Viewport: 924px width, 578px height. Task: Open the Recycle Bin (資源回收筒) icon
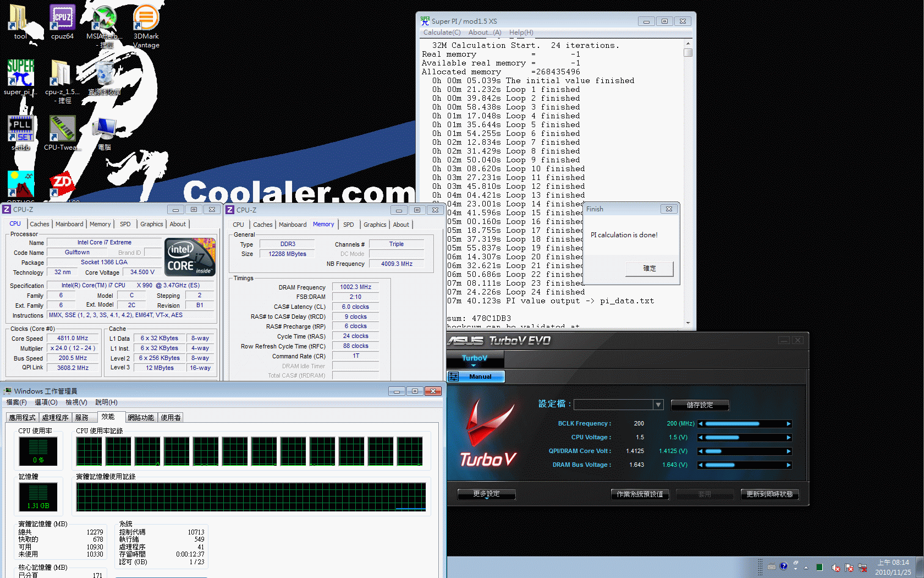[105, 78]
